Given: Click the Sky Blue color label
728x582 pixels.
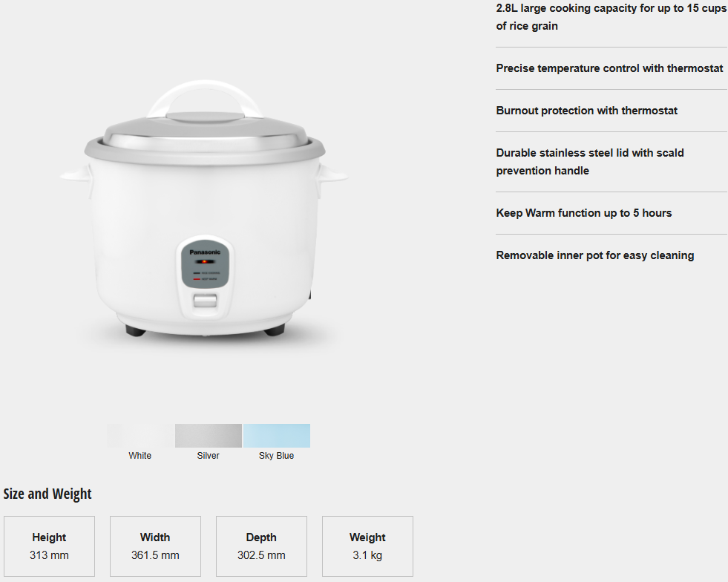Looking at the screenshot, I should click(276, 456).
